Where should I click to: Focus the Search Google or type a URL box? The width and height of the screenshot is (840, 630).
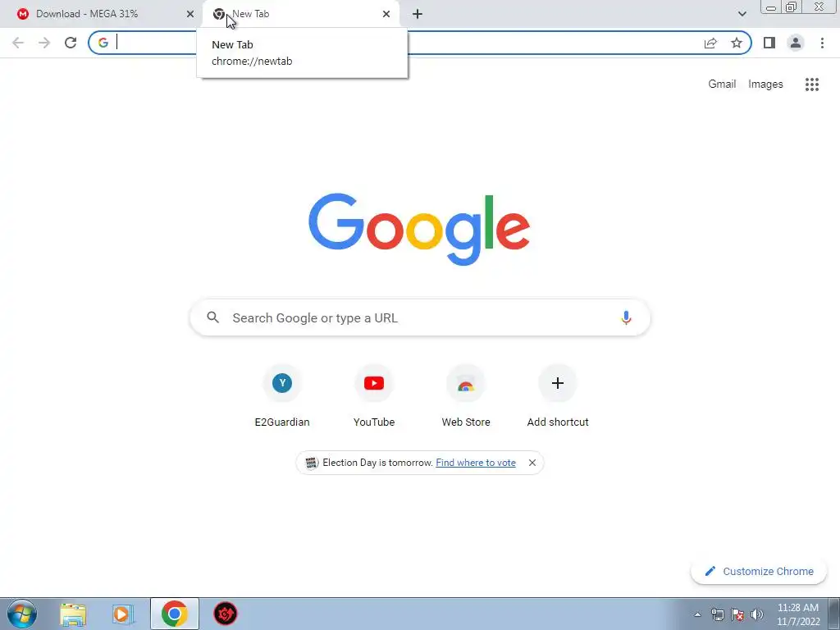pos(420,317)
